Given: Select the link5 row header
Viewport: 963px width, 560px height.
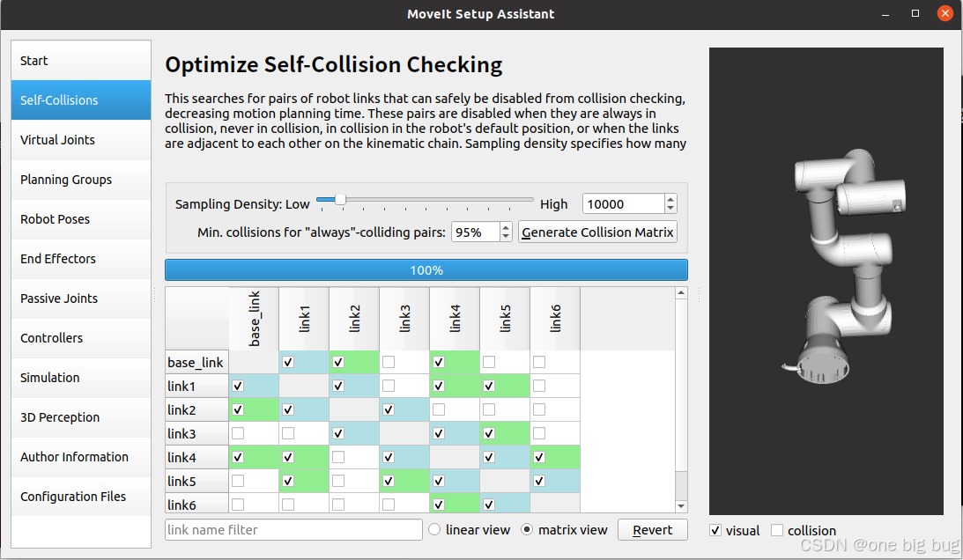Looking at the screenshot, I should [x=197, y=481].
